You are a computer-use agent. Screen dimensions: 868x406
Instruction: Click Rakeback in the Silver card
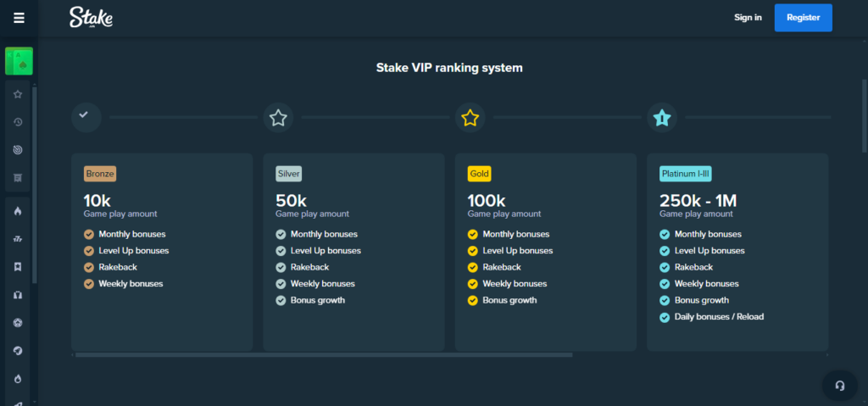pyautogui.click(x=310, y=268)
